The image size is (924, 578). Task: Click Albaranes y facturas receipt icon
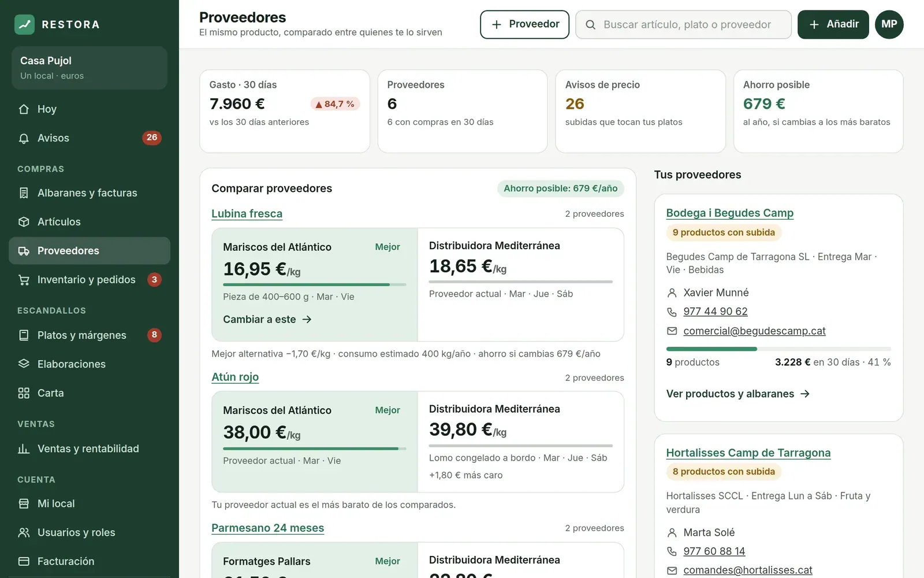pyautogui.click(x=24, y=193)
